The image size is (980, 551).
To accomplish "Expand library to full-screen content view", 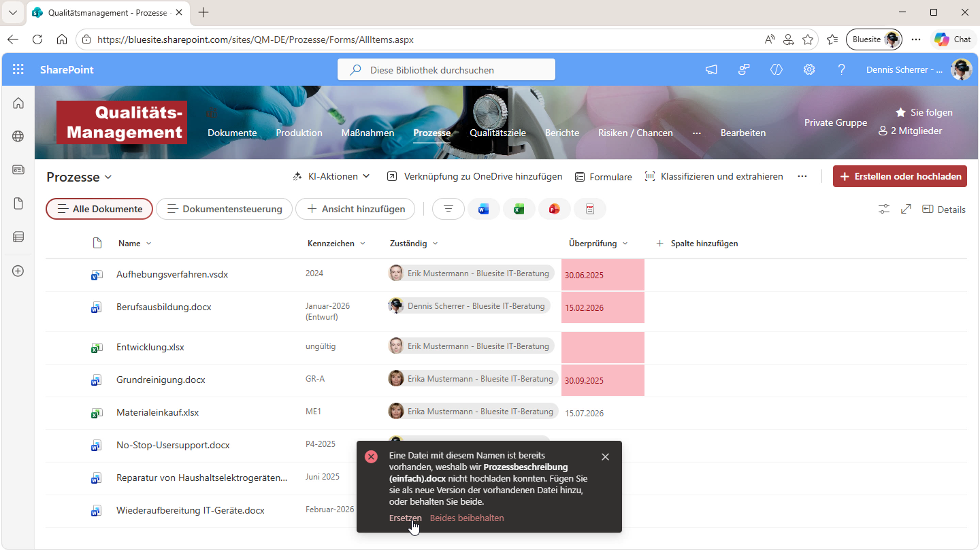I will click(x=906, y=210).
